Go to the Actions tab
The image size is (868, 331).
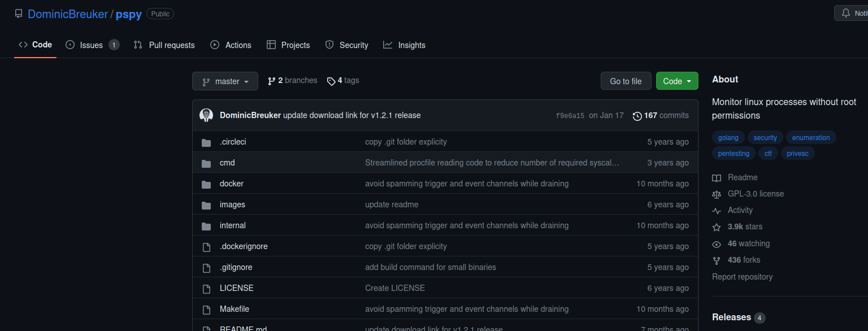click(x=231, y=45)
